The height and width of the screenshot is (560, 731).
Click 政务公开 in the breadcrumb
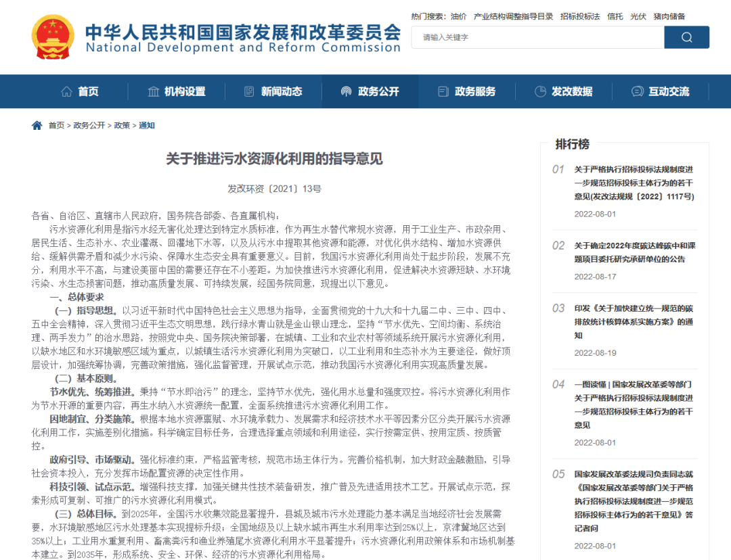point(89,125)
